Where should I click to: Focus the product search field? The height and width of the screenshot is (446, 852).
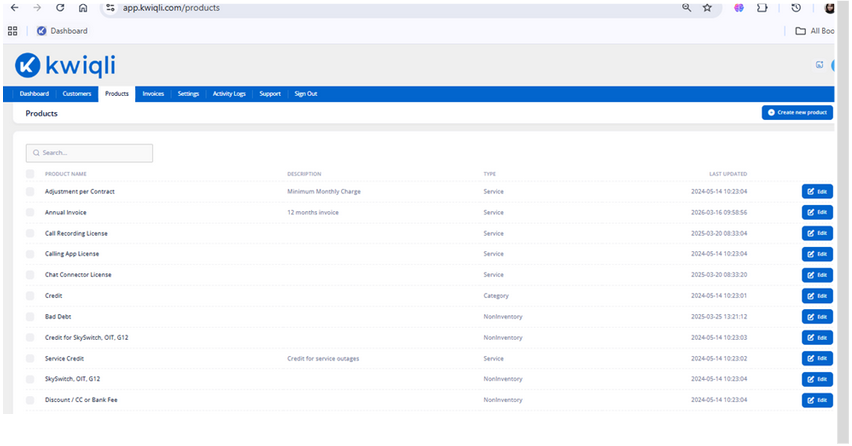click(x=89, y=153)
